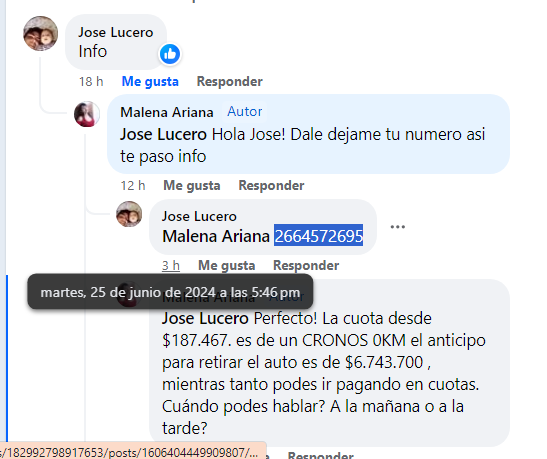Open the underlined 3 h timestamp link
Screen dimensions: 547x459
click(171, 266)
